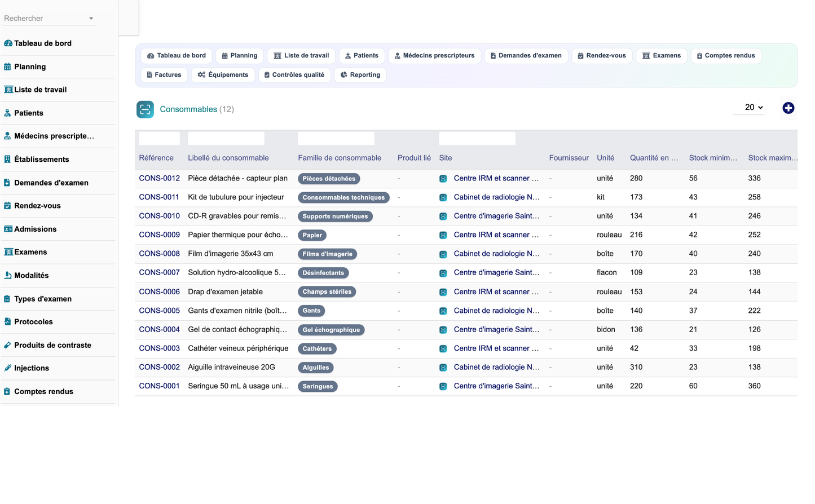Switch to the Planning top tab

(240, 56)
